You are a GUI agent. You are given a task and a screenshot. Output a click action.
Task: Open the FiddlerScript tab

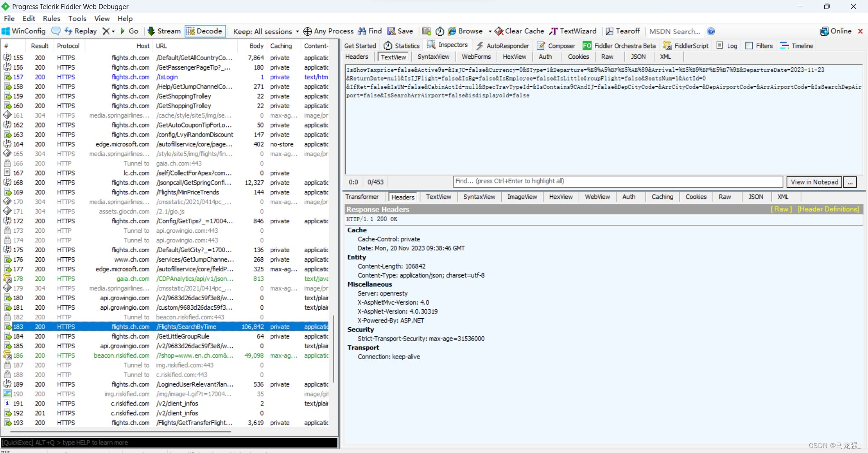click(686, 46)
